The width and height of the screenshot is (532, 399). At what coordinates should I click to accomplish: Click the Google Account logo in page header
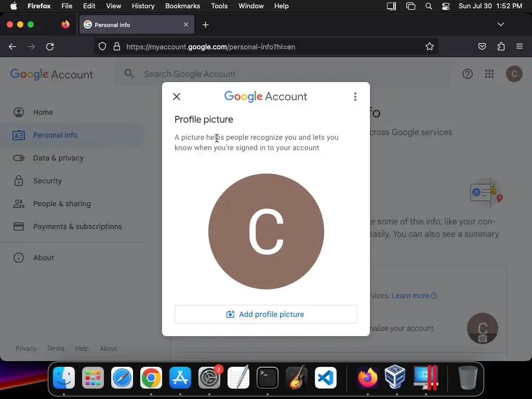pos(51,74)
